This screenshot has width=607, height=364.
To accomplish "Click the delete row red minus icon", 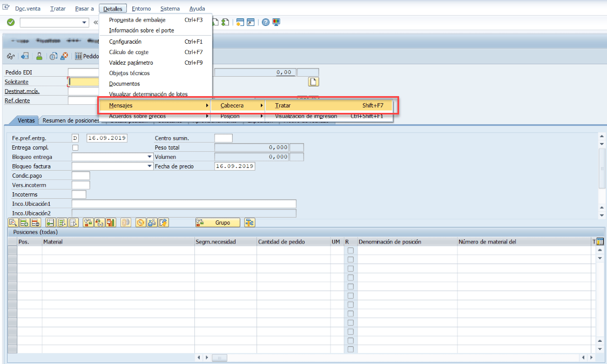I will (35, 223).
